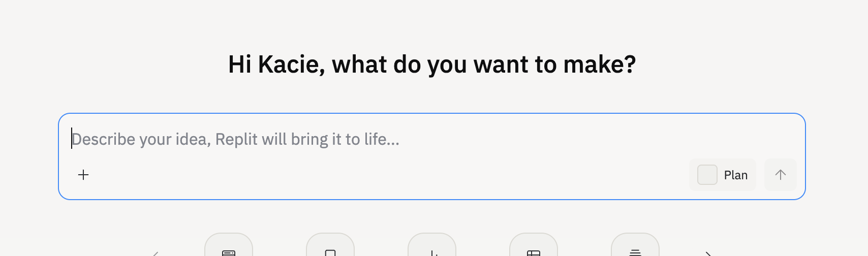Viewport: 868px width, 256px height.
Task: Choose the stacked lines category icon
Action: (x=635, y=251)
